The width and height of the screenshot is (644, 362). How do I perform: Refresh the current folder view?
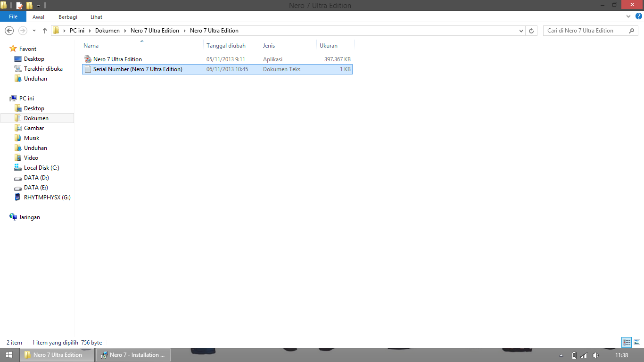coord(531,31)
